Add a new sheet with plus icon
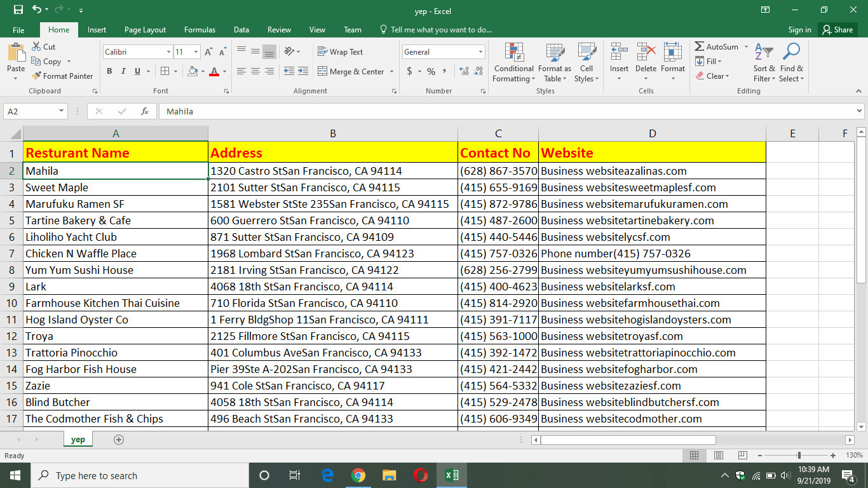The height and width of the screenshot is (488, 868). click(x=118, y=440)
